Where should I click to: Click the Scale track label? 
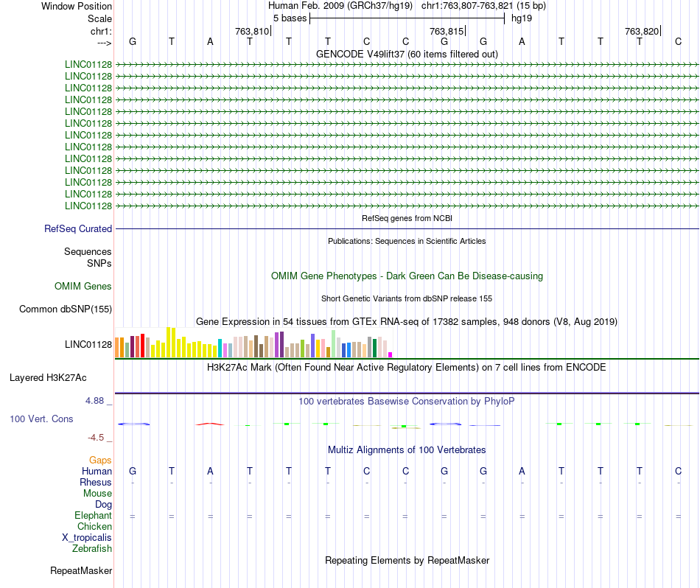coord(99,18)
